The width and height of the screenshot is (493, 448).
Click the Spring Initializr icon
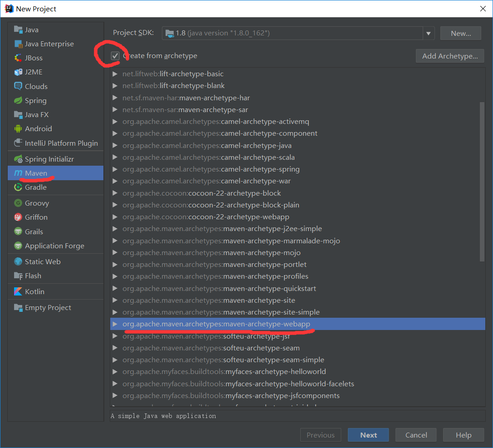click(x=18, y=159)
